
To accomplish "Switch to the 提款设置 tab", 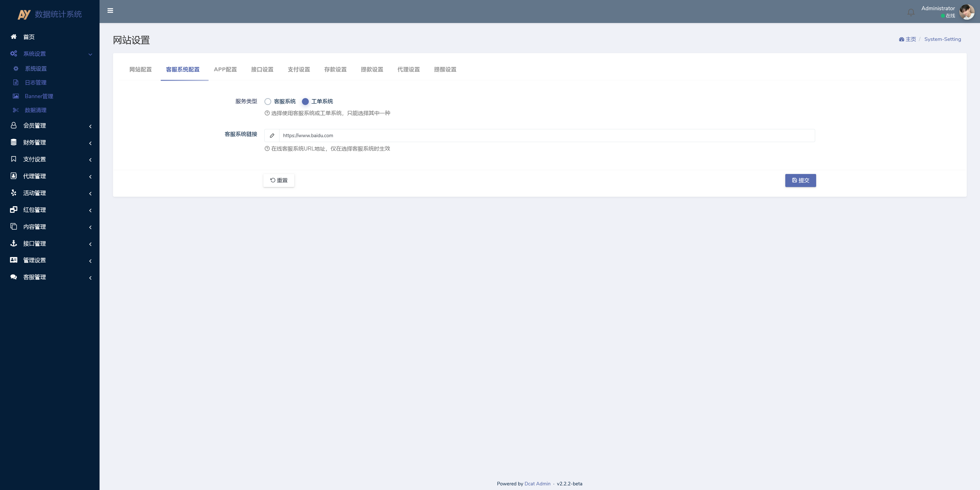I will [372, 69].
